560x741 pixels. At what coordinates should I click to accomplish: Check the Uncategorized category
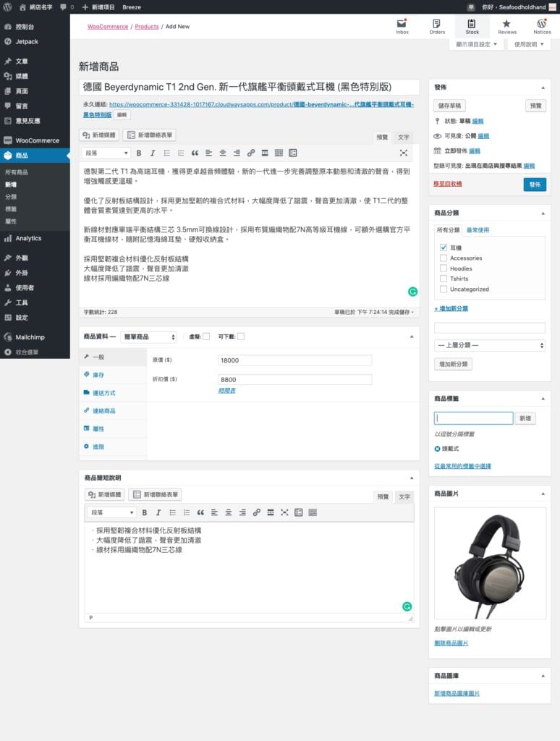[444, 289]
